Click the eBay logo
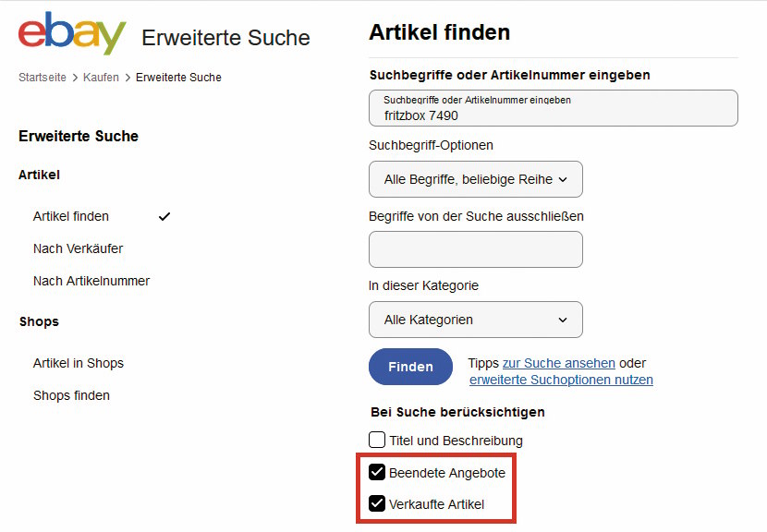 (72, 33)
